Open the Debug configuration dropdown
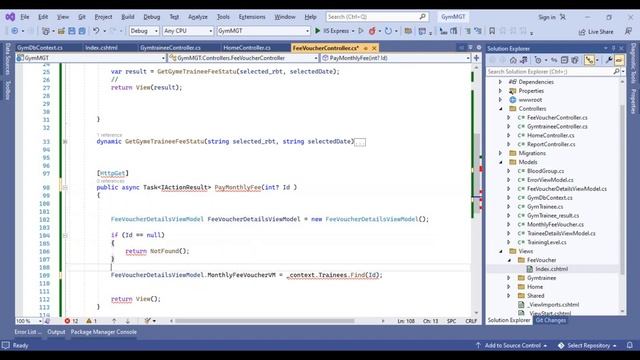This screenshot has width=640, height=360. click(x=144, y=31)
